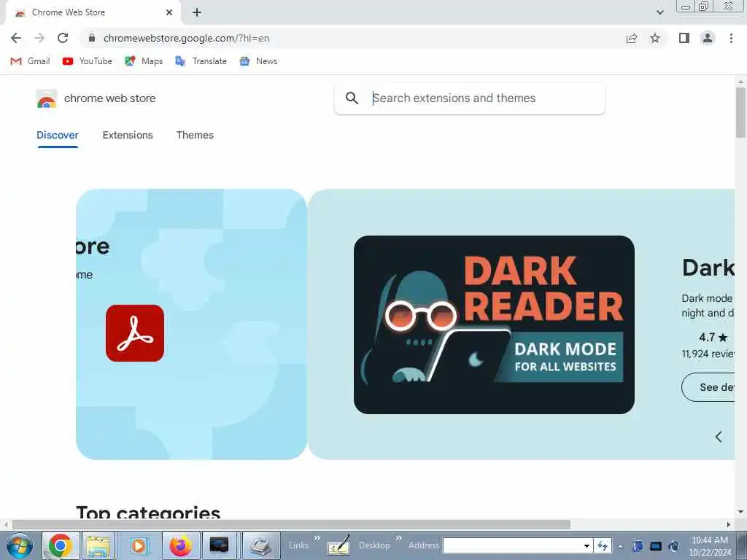
Task: Open the Windows Start menu
Action: [x=20, y=545]
